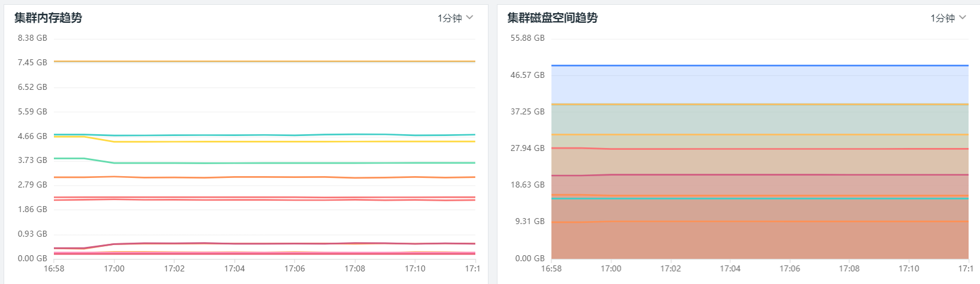
Task: Click the 8.38 GB axis label
Action: point(32,38)
